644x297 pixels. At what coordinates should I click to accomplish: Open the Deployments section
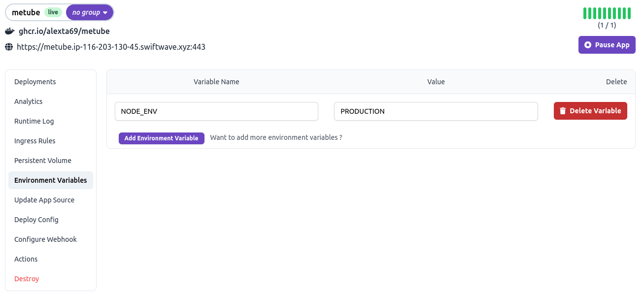pyautogui.click(x=51, y=82)
